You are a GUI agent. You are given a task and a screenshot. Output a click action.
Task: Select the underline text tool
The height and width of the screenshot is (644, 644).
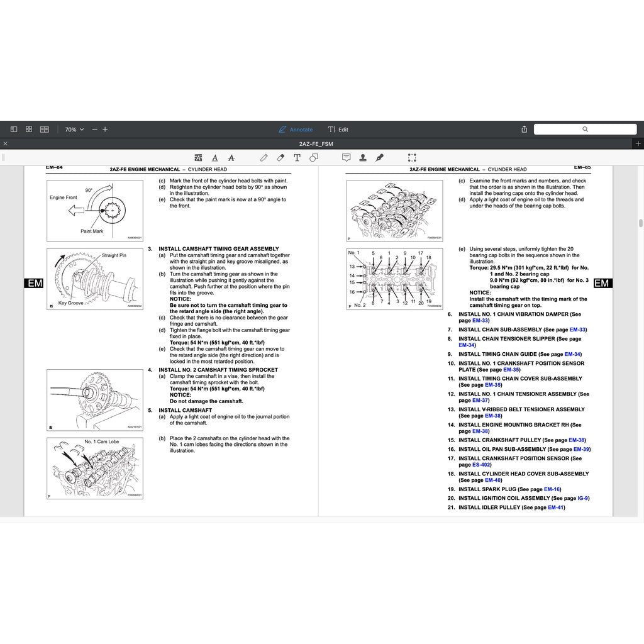coord(215,158)
